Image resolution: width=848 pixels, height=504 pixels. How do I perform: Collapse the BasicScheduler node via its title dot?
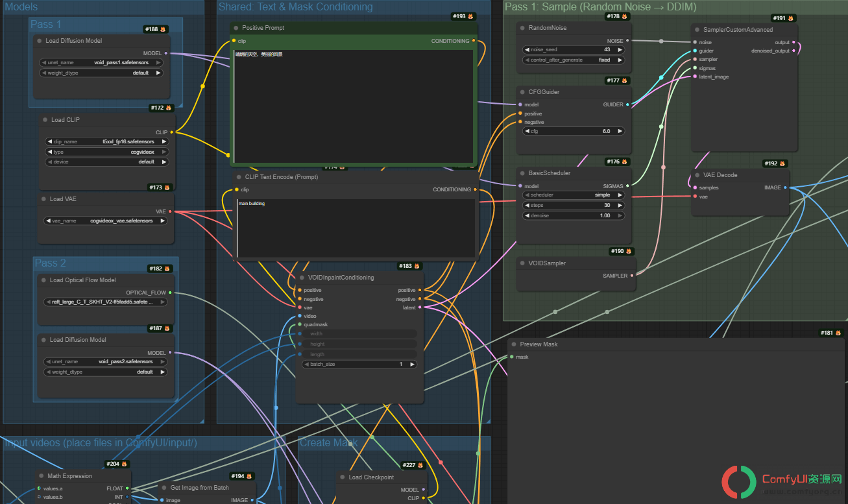click(522, 173)
